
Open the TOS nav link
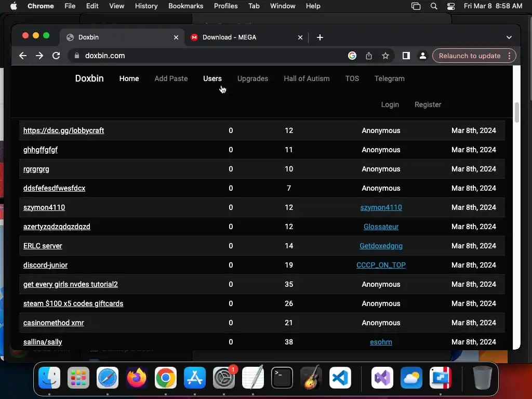pos(352,78)
